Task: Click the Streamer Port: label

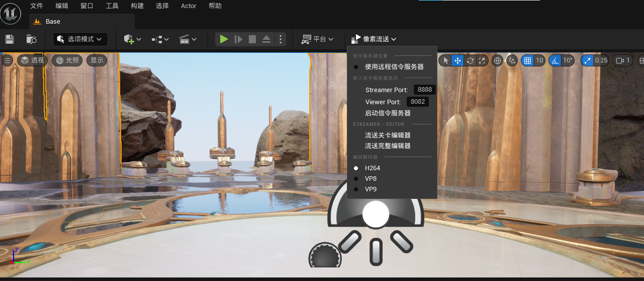Action: coord(387,90)
